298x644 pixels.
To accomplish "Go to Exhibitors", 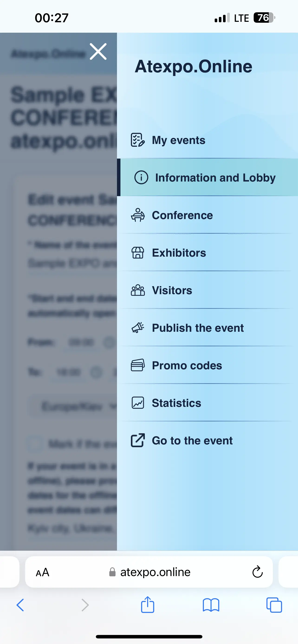I will (207, 253).
